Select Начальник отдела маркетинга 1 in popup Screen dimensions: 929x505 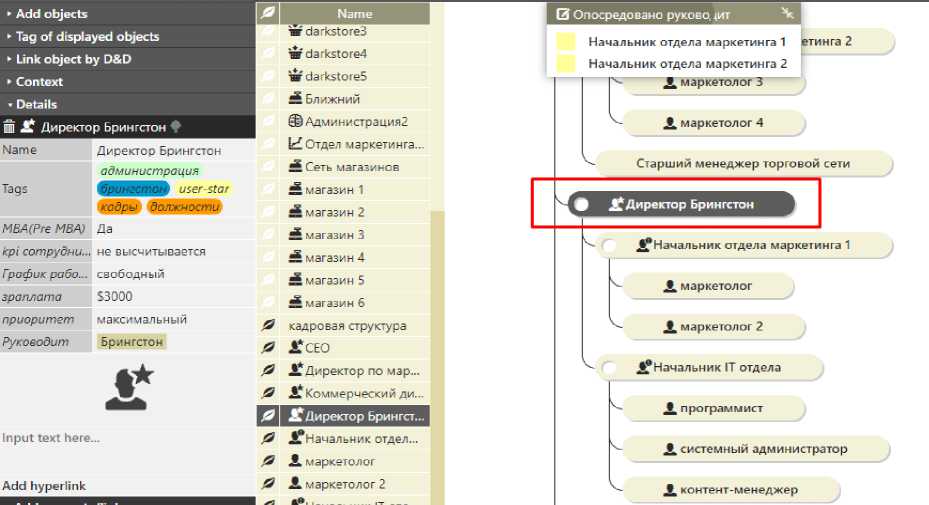click(x=687, y=41)
